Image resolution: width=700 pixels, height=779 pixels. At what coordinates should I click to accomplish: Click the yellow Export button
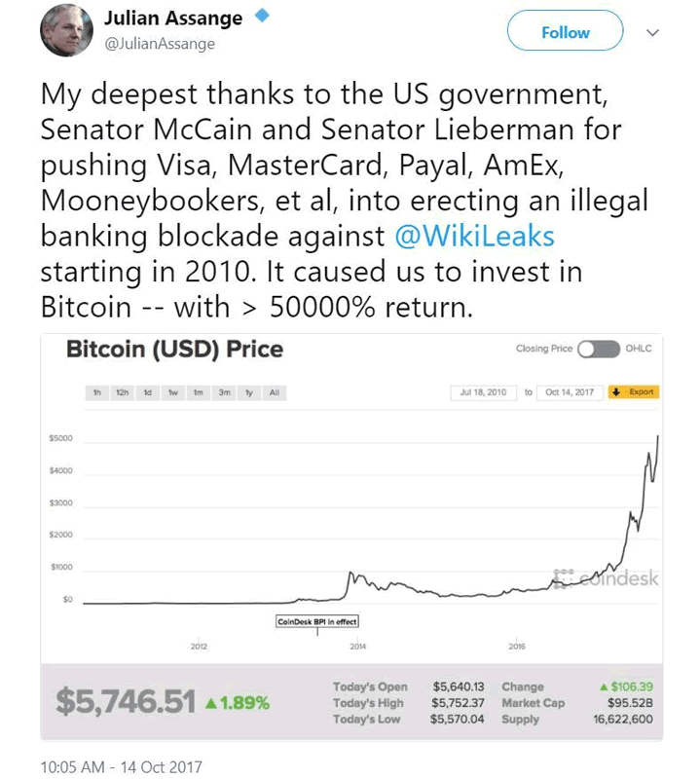[633, 392]
